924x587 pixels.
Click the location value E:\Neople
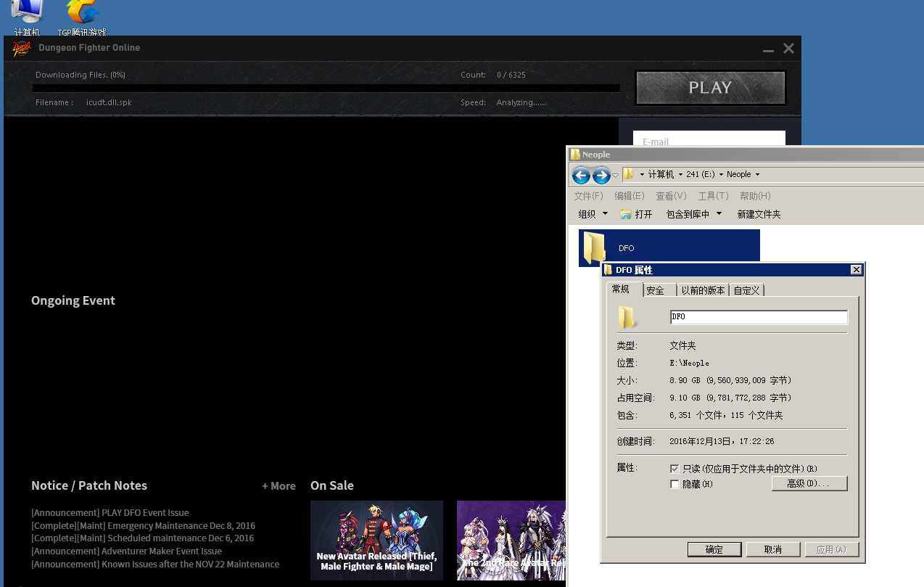(x=689, y=363)
